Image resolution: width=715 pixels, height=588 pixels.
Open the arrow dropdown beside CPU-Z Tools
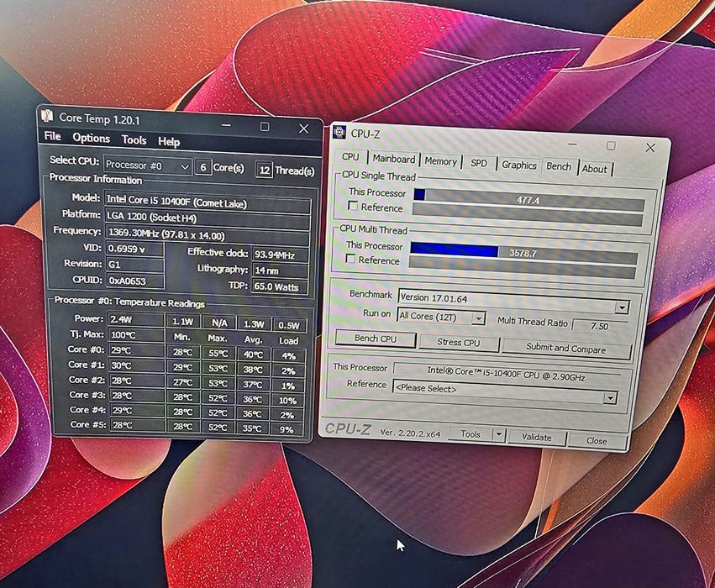coord(499,435)
